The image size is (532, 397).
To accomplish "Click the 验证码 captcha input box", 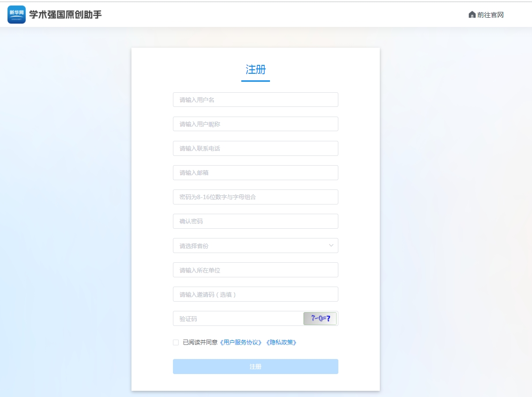I will point(238,318).
